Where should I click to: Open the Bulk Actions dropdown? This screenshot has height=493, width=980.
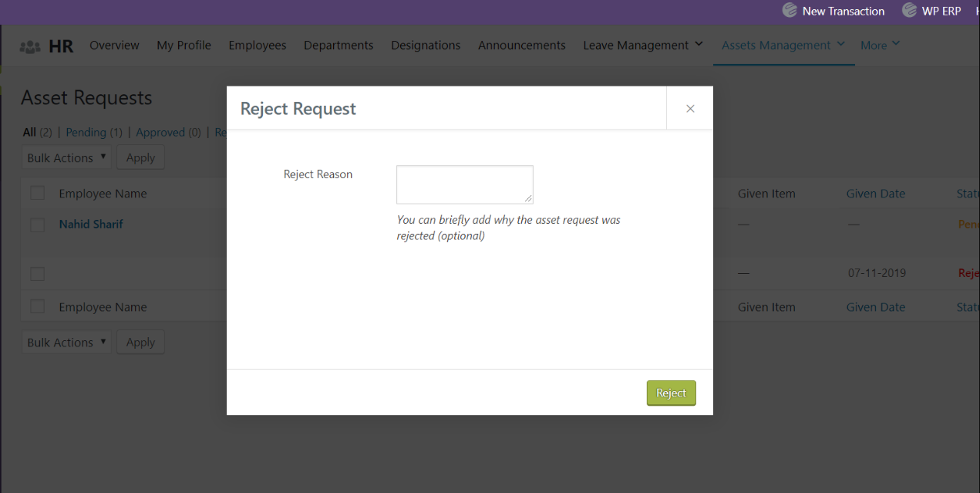[66, 157]
